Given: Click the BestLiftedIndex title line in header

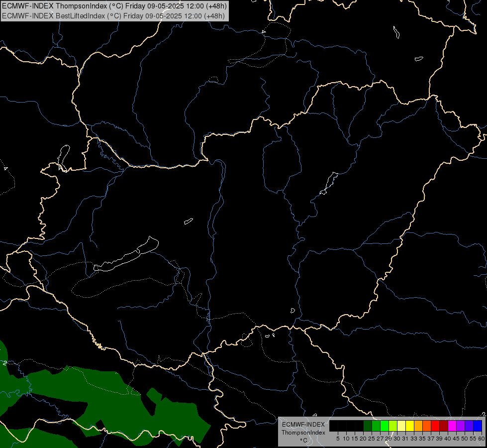Looking at the screenshot, I should (x=113, y=16).
